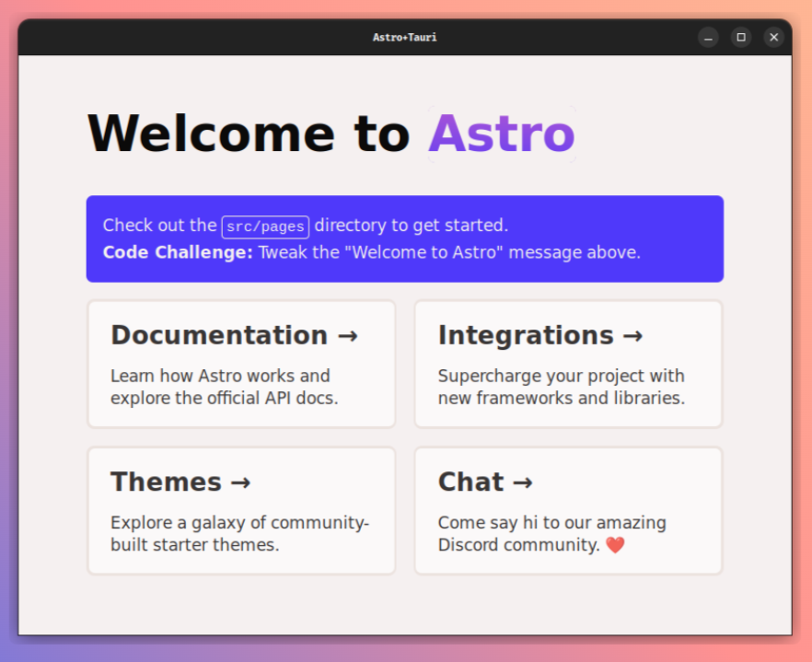Click the arrow next to Themes

pos(241,482)
